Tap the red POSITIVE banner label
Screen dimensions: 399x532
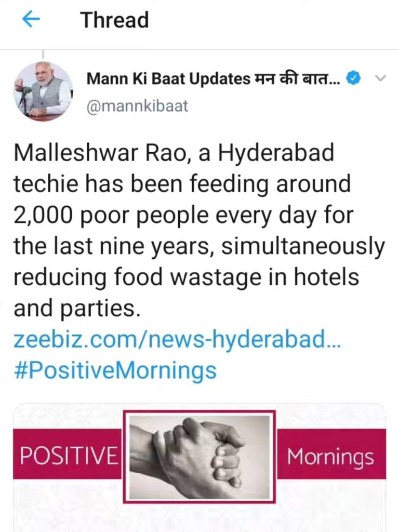68,456
